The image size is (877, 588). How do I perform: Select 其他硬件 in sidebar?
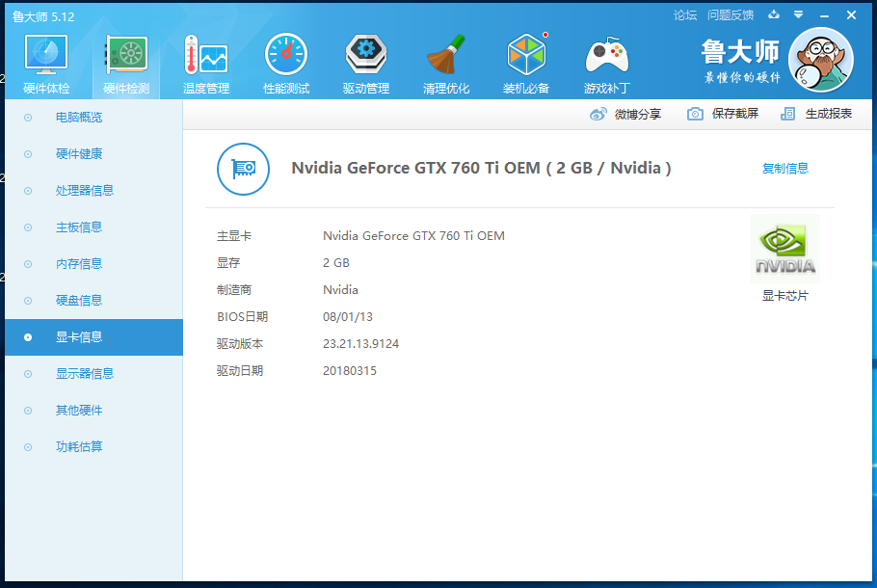(x=94, y=411)
